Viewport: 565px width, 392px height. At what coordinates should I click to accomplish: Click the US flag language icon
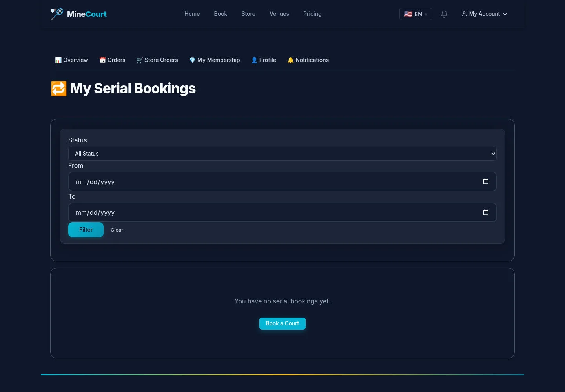pos(408,14)
